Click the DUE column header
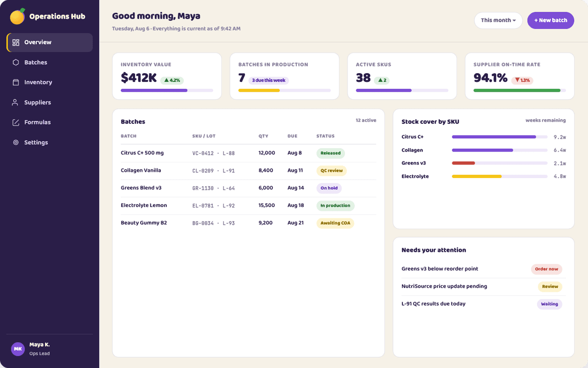The height and width of the screenshot is (368, 588). point(292,136)
